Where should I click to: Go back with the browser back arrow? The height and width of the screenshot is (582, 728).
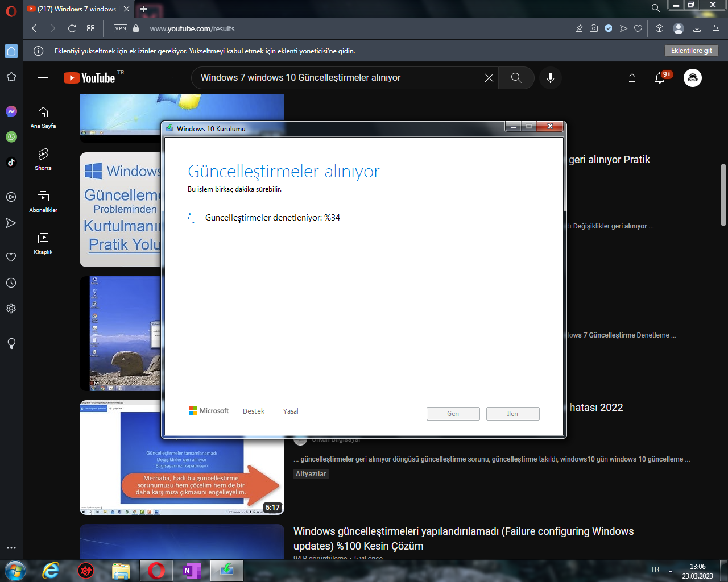point(34,28)
